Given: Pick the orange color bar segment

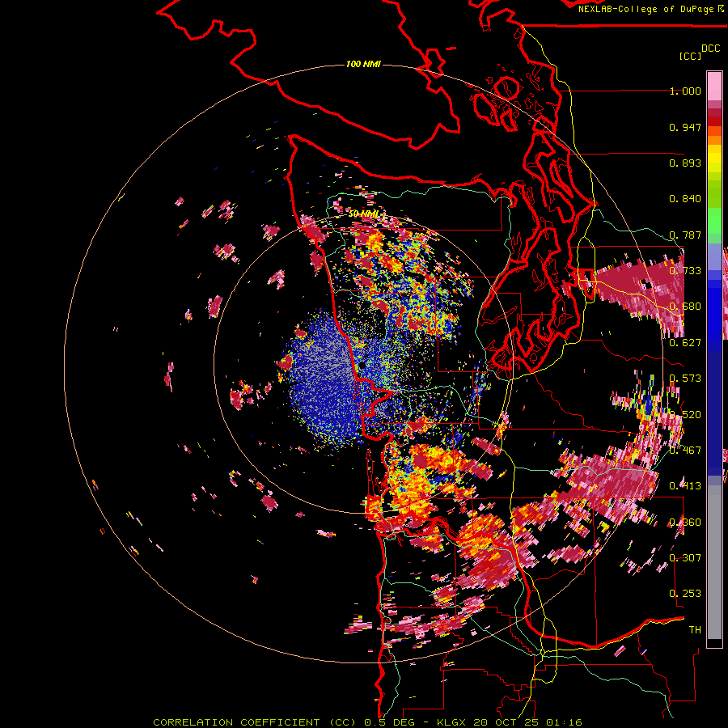Looking at the screenshot, I should tap(714, 140).
